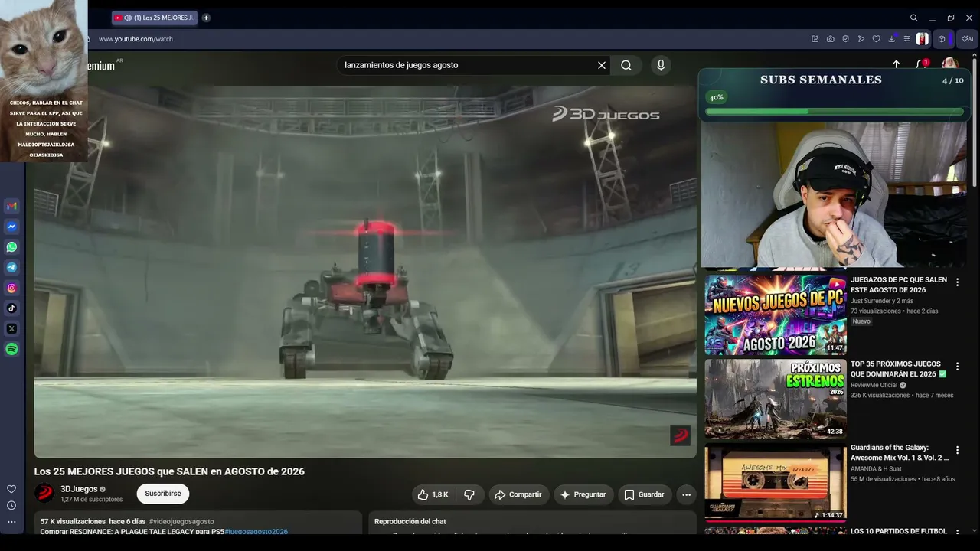Image resolution: width=980 pixels, height=551 pixels.
Task: Click the video player to pause playback
Action: 365,271
